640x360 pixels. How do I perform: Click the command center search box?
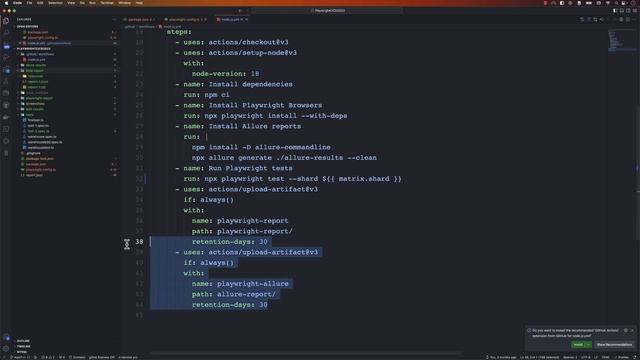327,11
